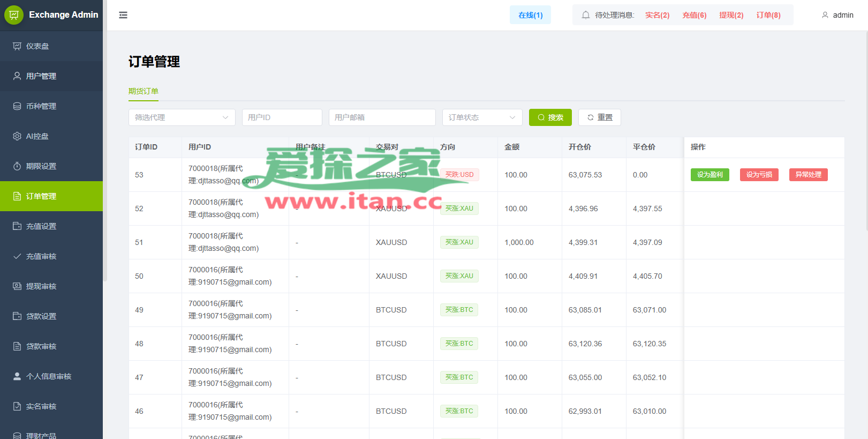Select the 贷款审核 document icon

[17, 346]
